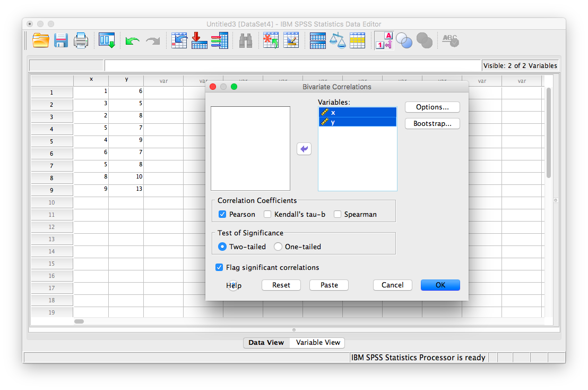Click the Insert Variable toolbar icon
The image size is (588, 390).
tap(291, 40)
